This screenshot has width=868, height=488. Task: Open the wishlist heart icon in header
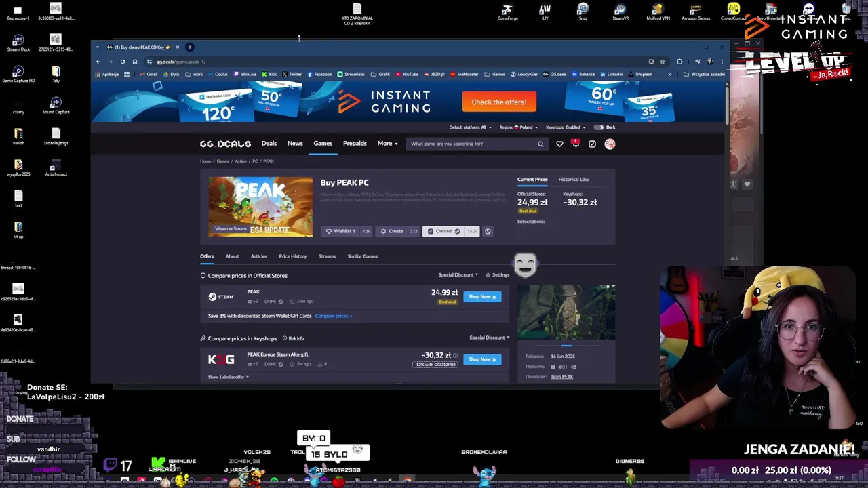(x=559, y=144)
